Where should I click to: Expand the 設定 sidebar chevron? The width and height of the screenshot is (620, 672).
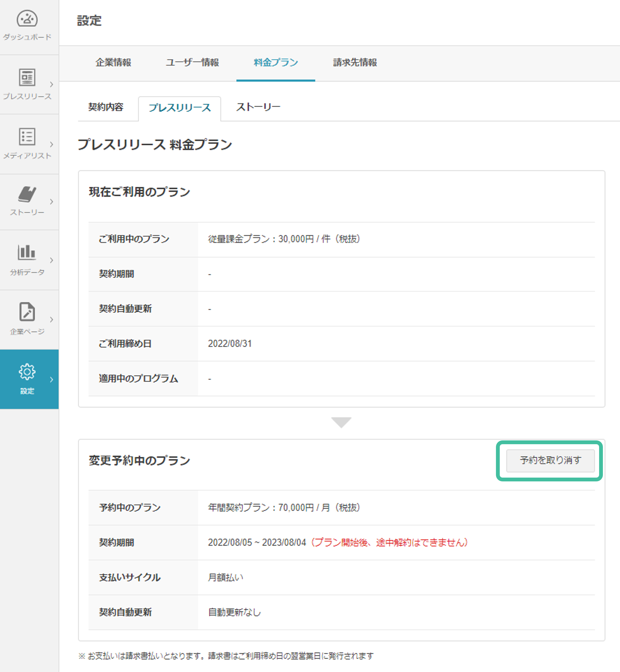(51, 380)
